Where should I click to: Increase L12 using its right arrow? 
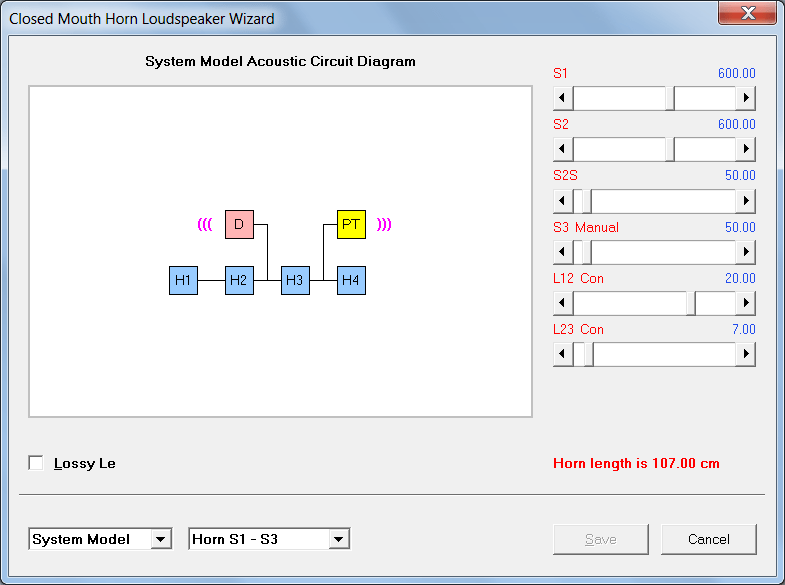point(745,303)
